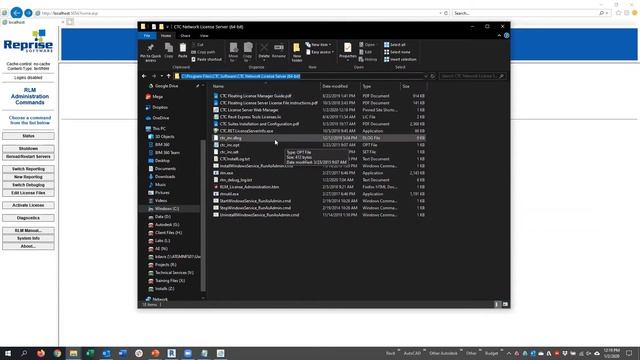Click Reload/Restart Servers button
This screenshot has width=640, height=360.
click(28, 156)
